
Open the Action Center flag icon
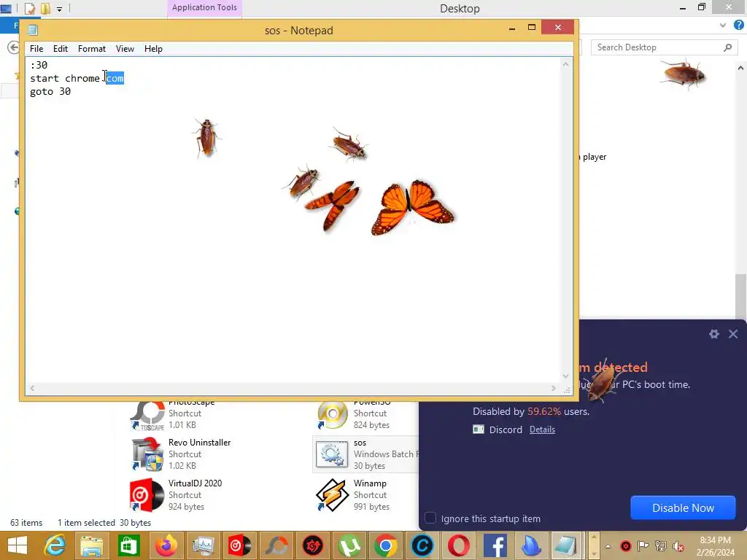[643, 545]
